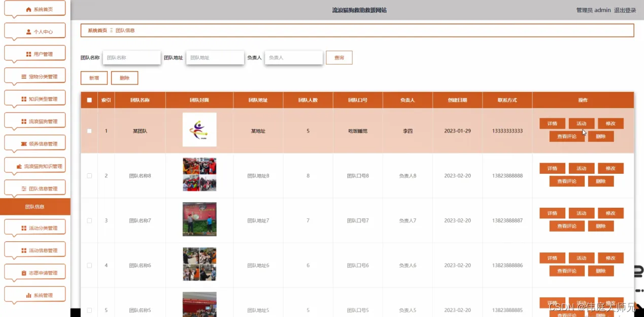
Task: Collapse the 团队信息管理 sidebar menu
Action: [x=35, y=188]
